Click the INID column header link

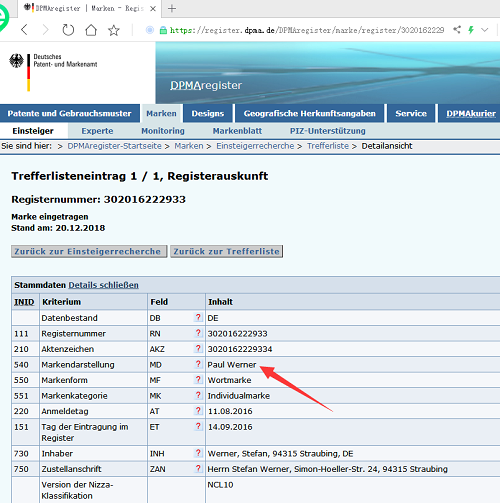click(24, 302)
